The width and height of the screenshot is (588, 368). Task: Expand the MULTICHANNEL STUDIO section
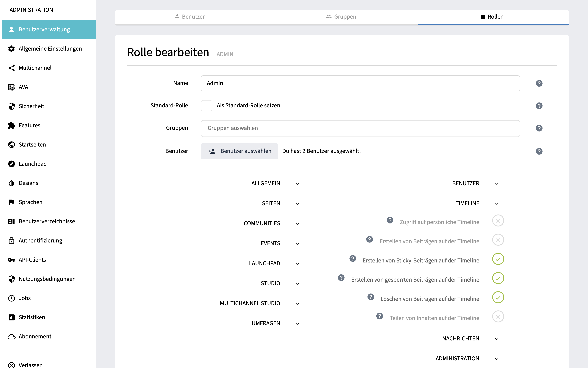[298, 303]
